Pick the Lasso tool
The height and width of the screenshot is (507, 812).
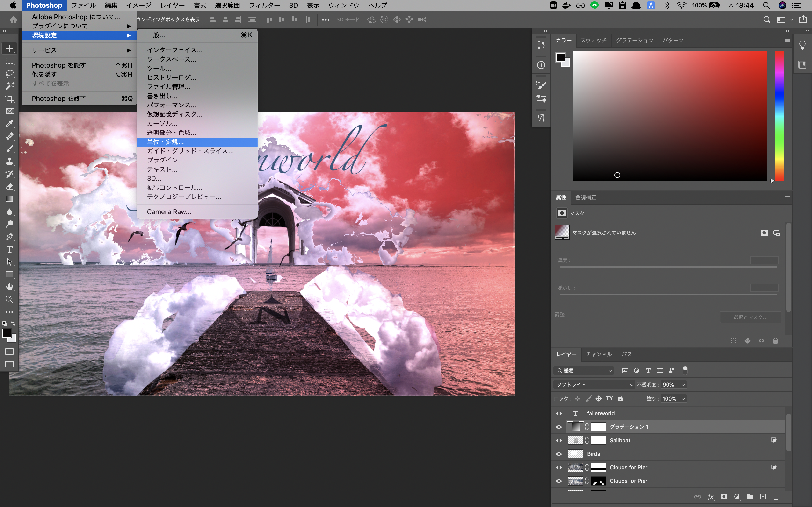[x=9, y=73]
